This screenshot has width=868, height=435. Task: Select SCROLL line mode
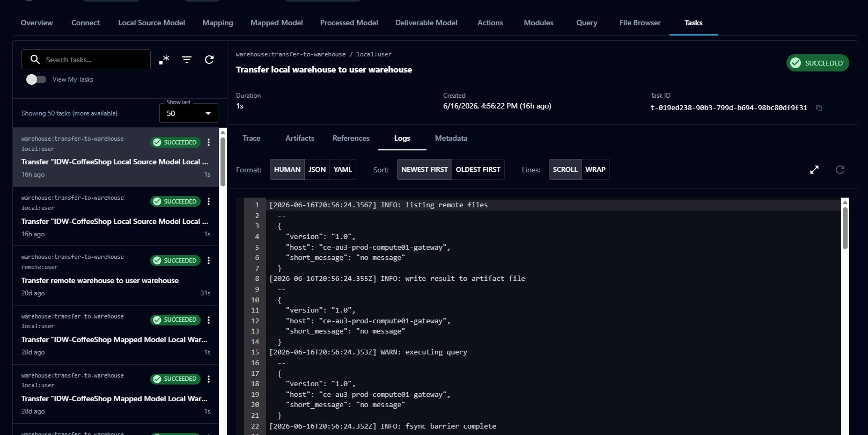565,170
